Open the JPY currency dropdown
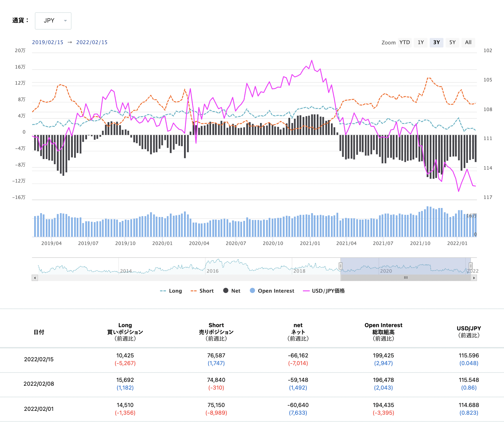The height and width of the screenshot is (425, 504). coord(53,21)
